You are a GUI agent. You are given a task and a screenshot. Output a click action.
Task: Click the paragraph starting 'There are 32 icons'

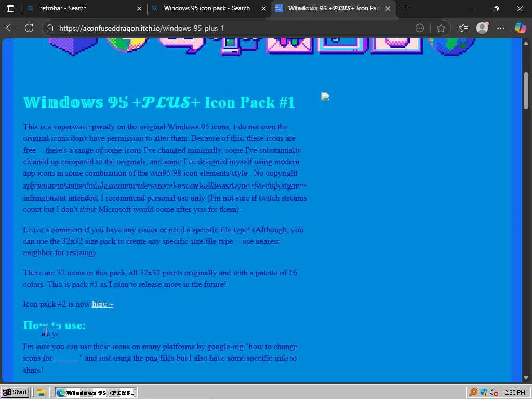160,278
